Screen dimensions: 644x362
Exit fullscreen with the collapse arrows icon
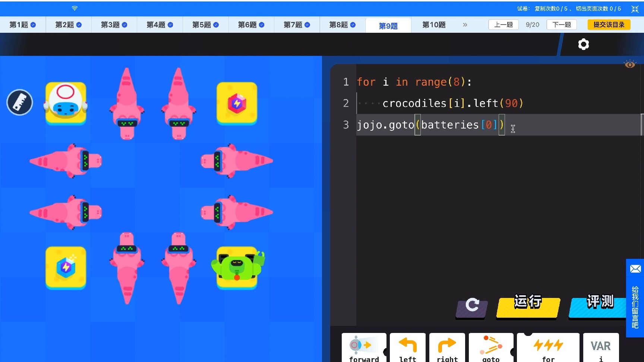pyautogui.click(x=635, y=9)
